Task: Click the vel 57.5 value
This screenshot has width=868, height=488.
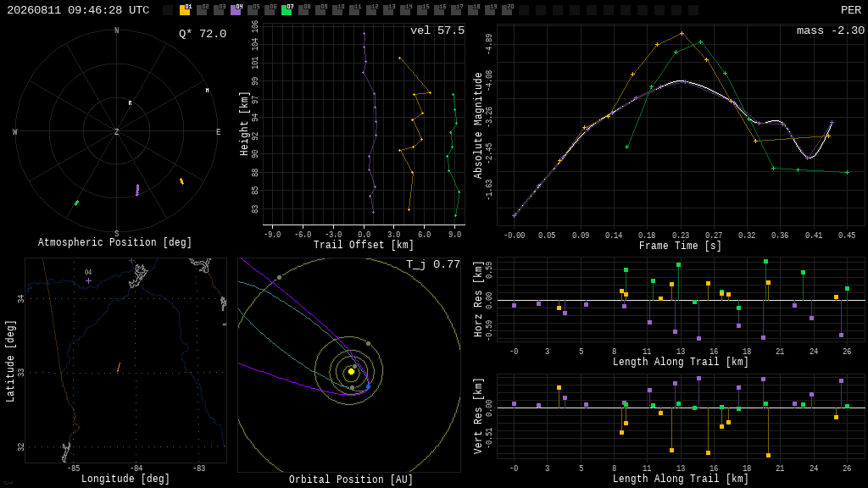Action: (x=437, y=30)
